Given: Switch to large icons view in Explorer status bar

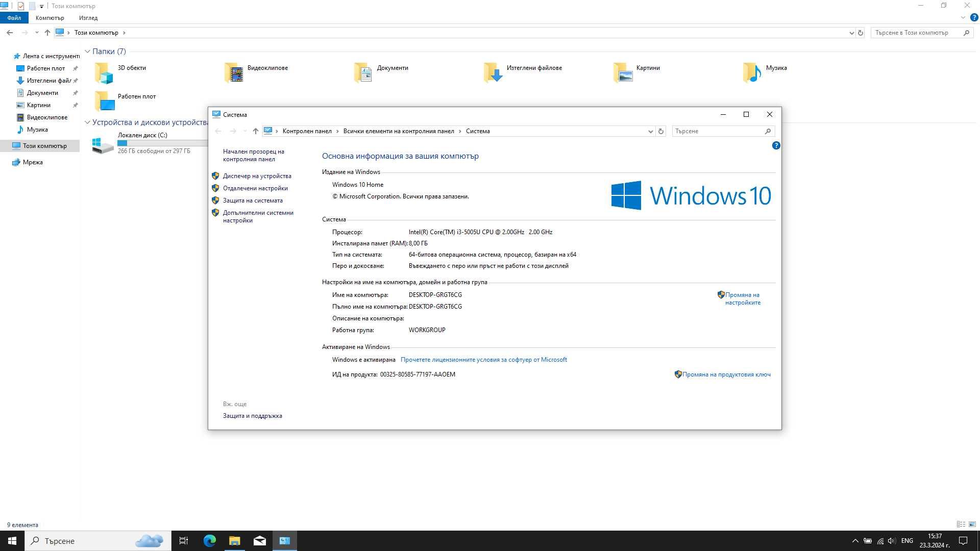Looking at the screenshot, I should click(972, 524).
